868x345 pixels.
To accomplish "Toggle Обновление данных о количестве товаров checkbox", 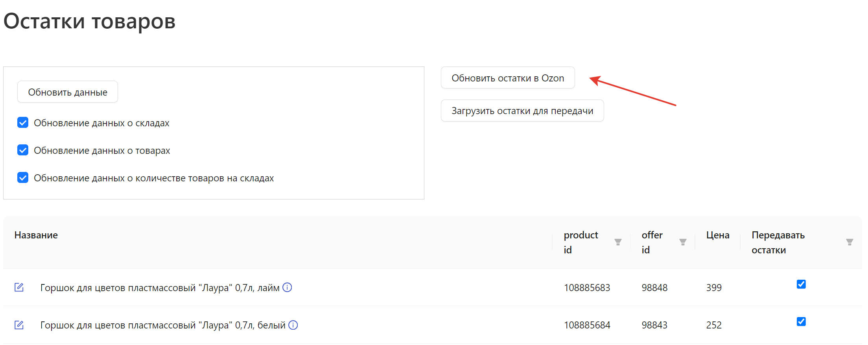I will click(x=23, y=178).
